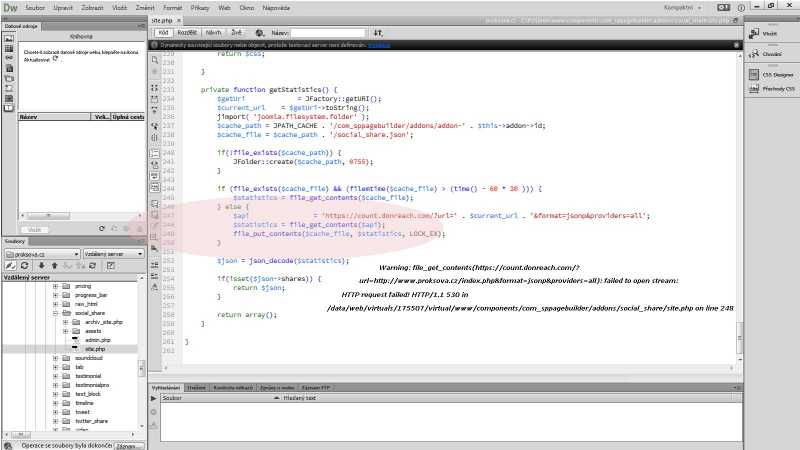Click the green Find All play arrow

[x=154, y=398]
